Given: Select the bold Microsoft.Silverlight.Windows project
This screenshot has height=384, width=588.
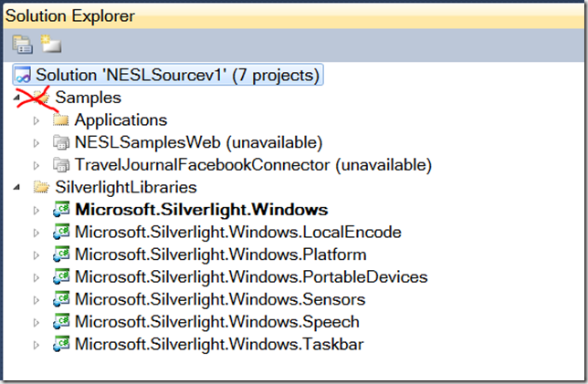Looking at the screenshot, I should (x=202, y=210).
